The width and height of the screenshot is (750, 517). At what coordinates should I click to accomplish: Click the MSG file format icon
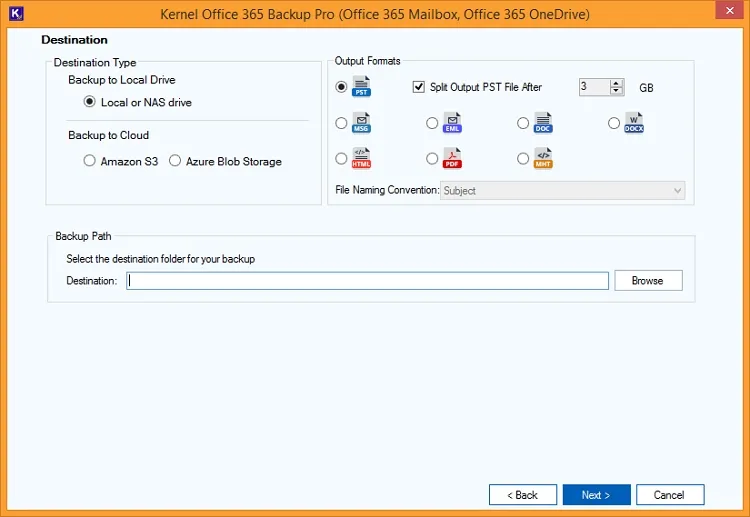(361, 122)
